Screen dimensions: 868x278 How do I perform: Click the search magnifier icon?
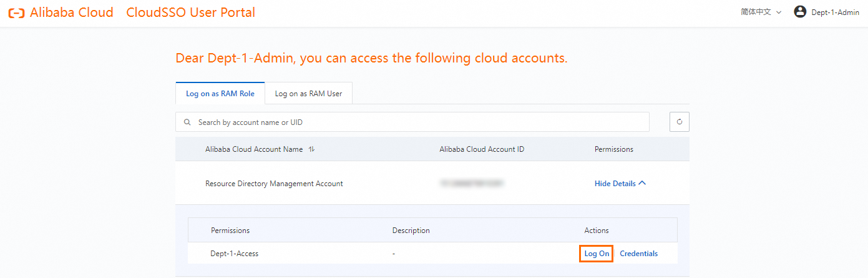coord(187,122)
